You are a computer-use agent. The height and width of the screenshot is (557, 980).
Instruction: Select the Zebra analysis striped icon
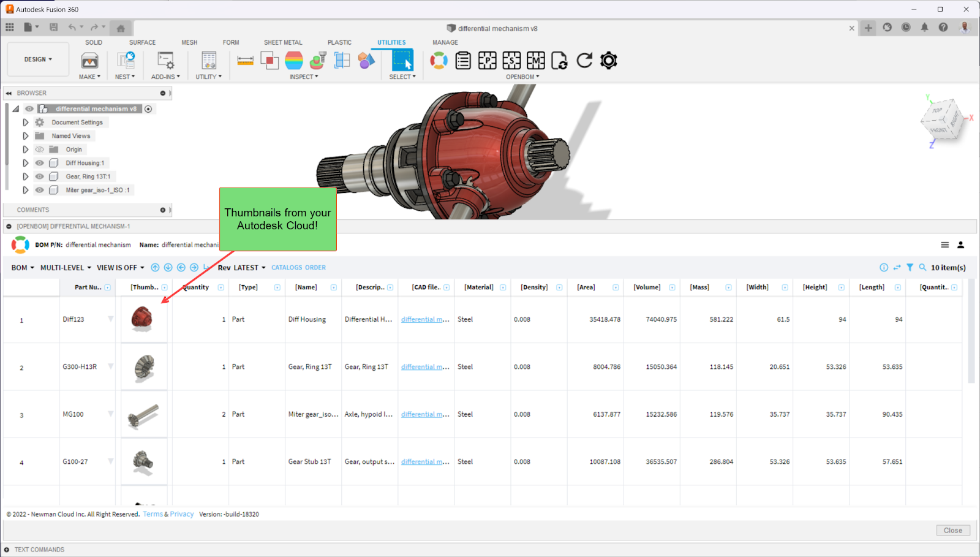pyautogui.click(x=294, y=60)
